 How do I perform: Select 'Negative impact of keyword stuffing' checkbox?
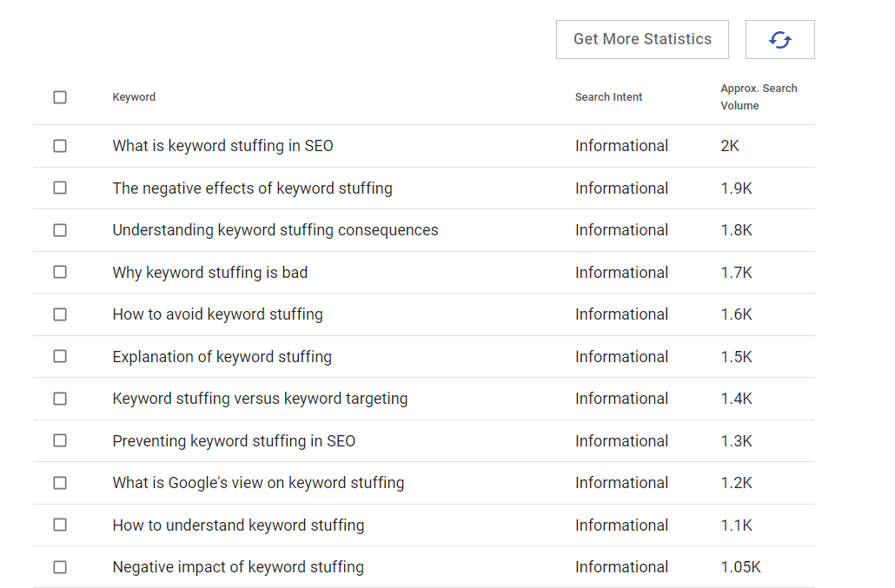pos(60,567)
